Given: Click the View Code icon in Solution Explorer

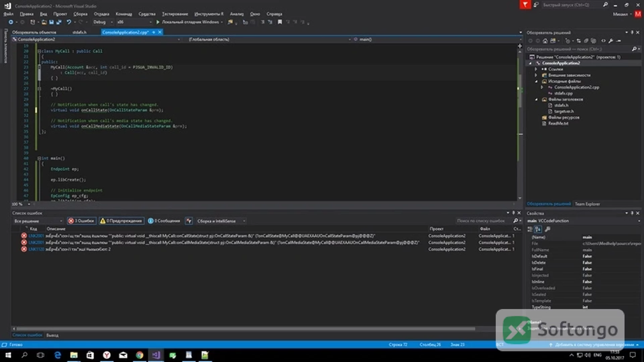Looking at the screenshot, I should point(603,41).
